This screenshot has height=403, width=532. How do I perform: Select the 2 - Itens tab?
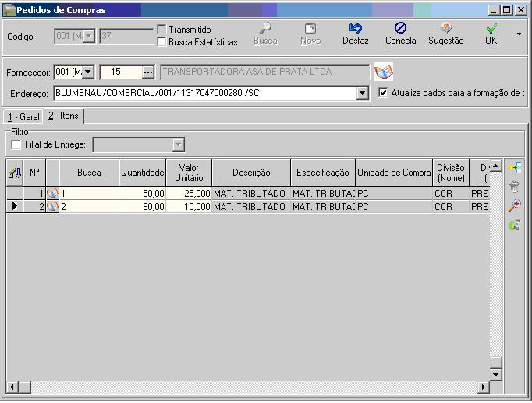click(64, 116)
